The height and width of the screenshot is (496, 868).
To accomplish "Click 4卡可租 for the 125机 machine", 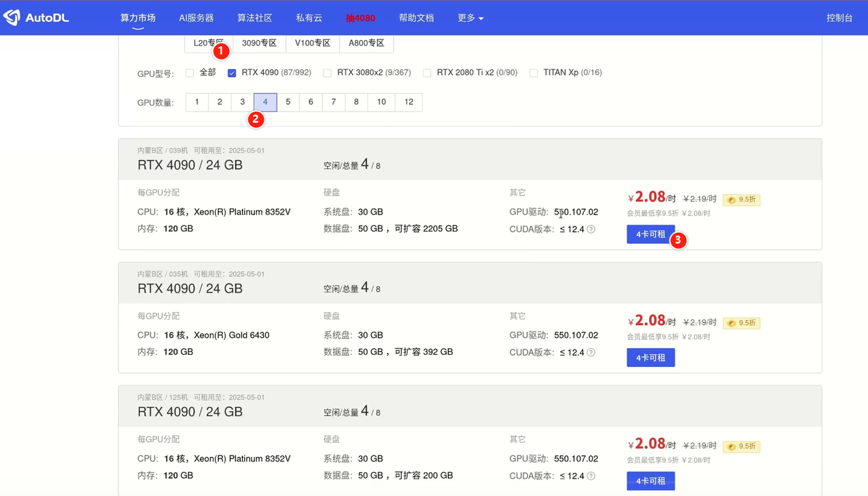I will pos(650,481).
